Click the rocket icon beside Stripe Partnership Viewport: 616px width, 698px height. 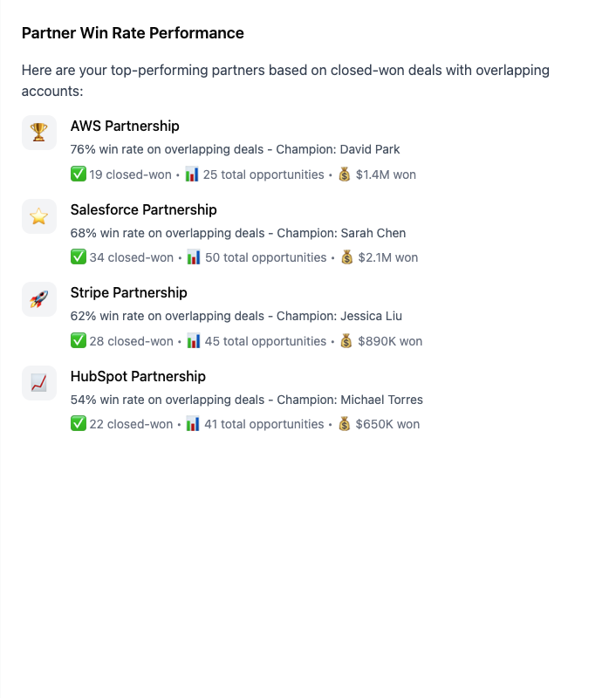pos(39,299)
